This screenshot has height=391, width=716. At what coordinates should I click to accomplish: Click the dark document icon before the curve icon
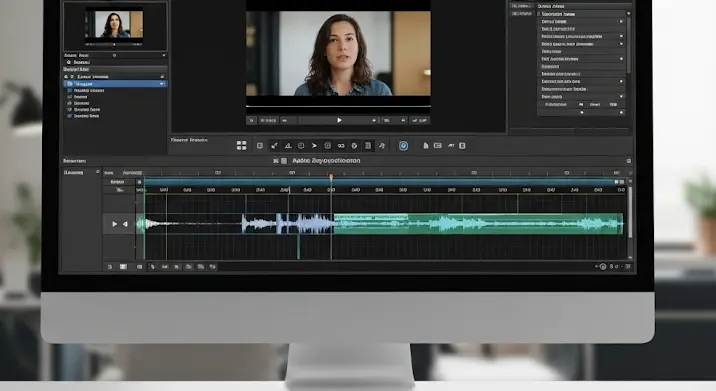tap(368, 146)
